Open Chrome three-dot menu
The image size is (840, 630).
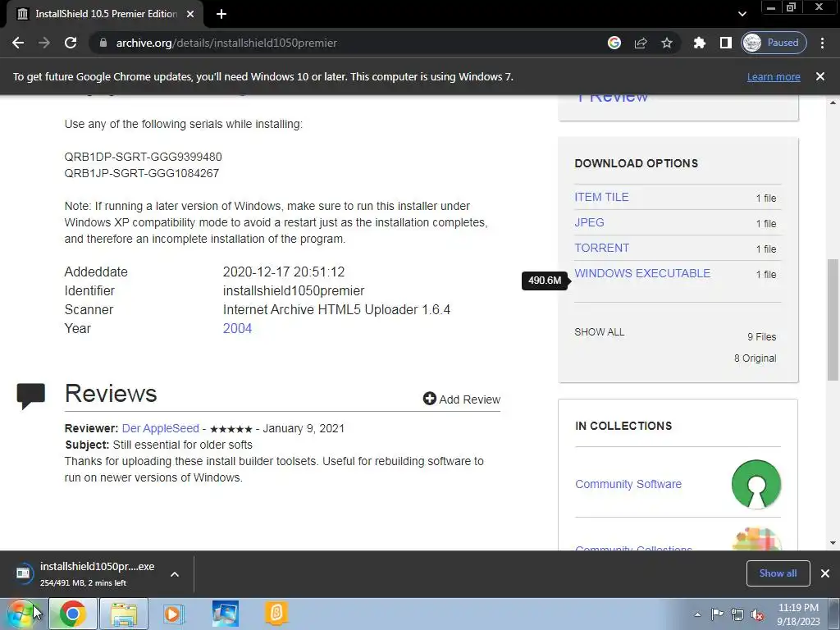[x=822, y=43]
